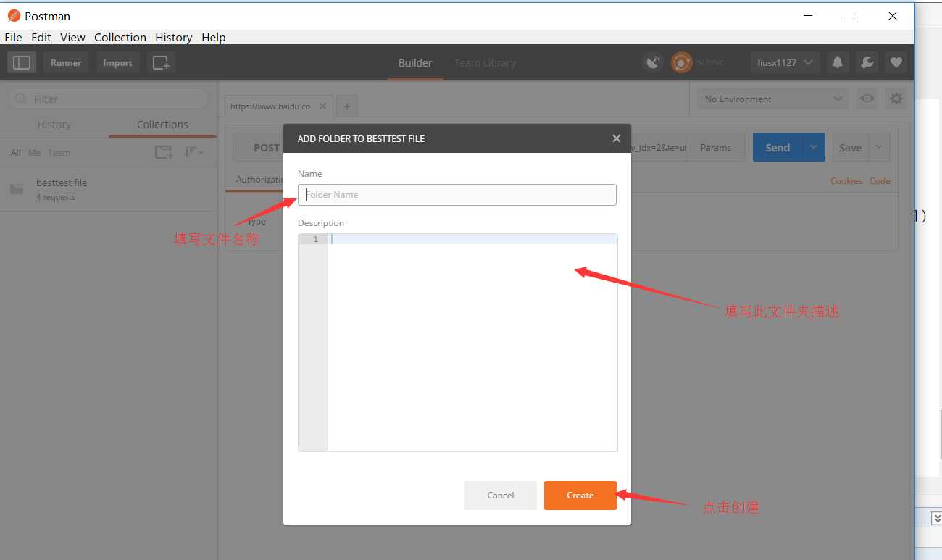Image resolution: width=942 pixels, height=560 pixels.
Task: Add a new request tab with plus
Action: [347, 106]
